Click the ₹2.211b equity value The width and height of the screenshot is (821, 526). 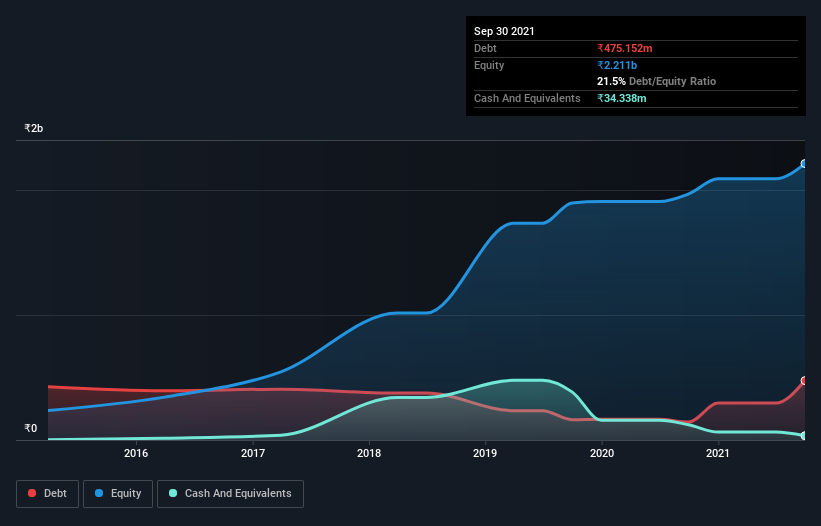617,65
